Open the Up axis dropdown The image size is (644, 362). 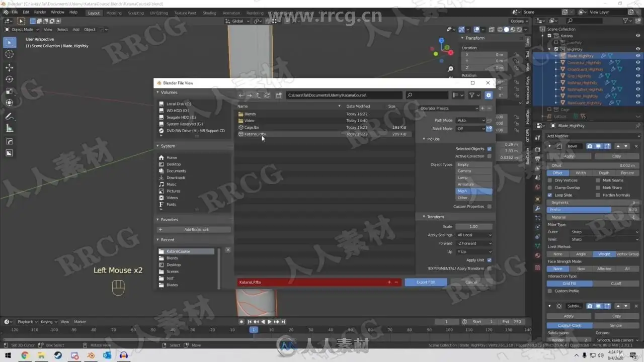point(474,252)
